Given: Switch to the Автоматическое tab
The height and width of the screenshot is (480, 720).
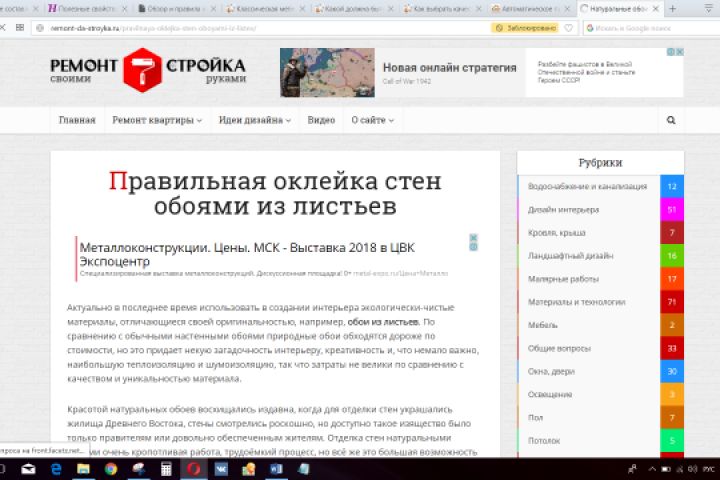Looking at the screenshot, I should pos(528,9).
